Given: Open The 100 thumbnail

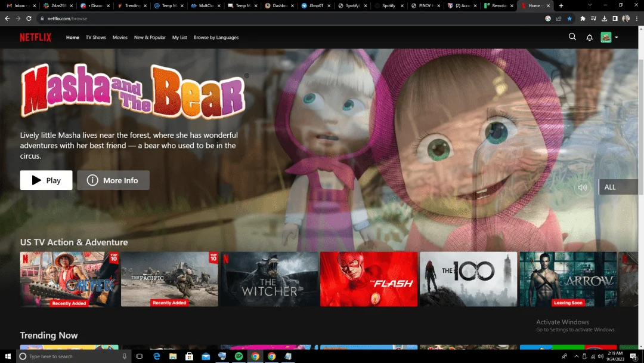Looking at the screenshot, I should [469, 279].
